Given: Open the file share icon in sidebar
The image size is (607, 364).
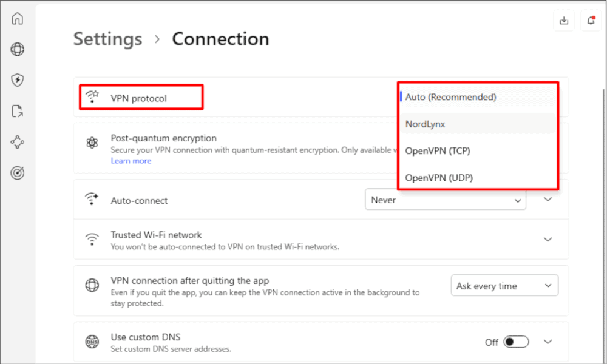Looking at the screenshot, I should pos(18,111).
